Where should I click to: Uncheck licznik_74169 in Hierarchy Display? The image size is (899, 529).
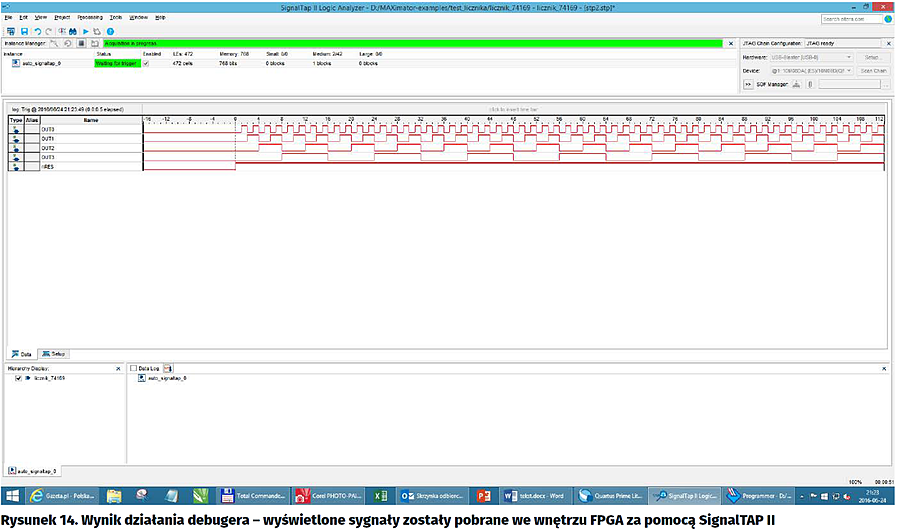[19, 379]
